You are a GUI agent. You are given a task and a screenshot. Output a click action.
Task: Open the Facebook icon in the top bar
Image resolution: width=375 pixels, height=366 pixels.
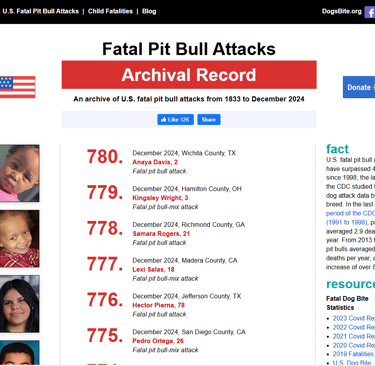pyautogui.click(x=370, y=12)
